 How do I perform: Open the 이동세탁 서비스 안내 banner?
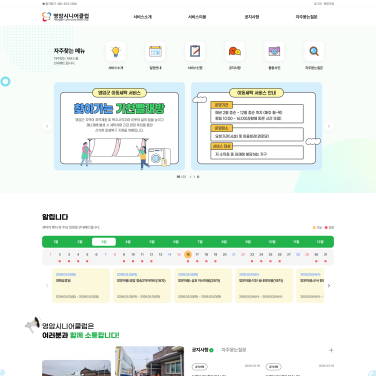256,126
